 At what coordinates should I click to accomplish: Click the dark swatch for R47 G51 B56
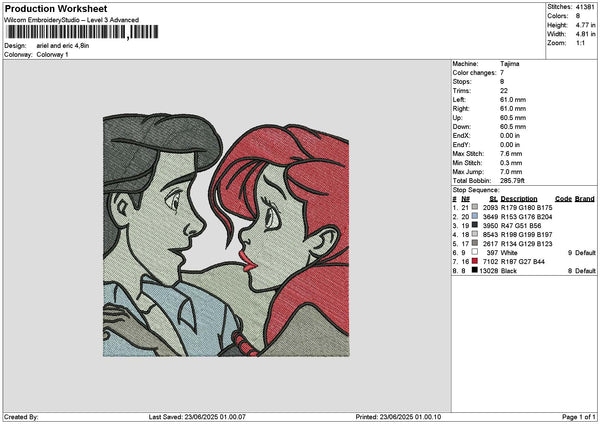point(475,225)
